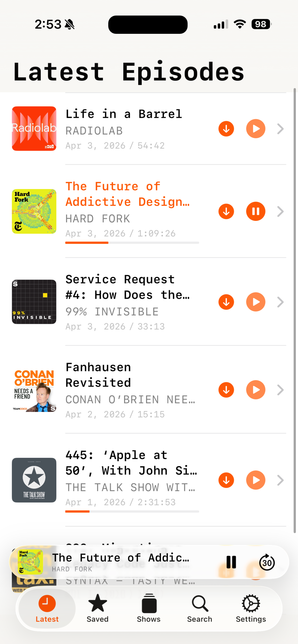This screenshot has width=298, height=644.
Task: Play the 99% Invisible Service Request episode
Action: (256, 302)
